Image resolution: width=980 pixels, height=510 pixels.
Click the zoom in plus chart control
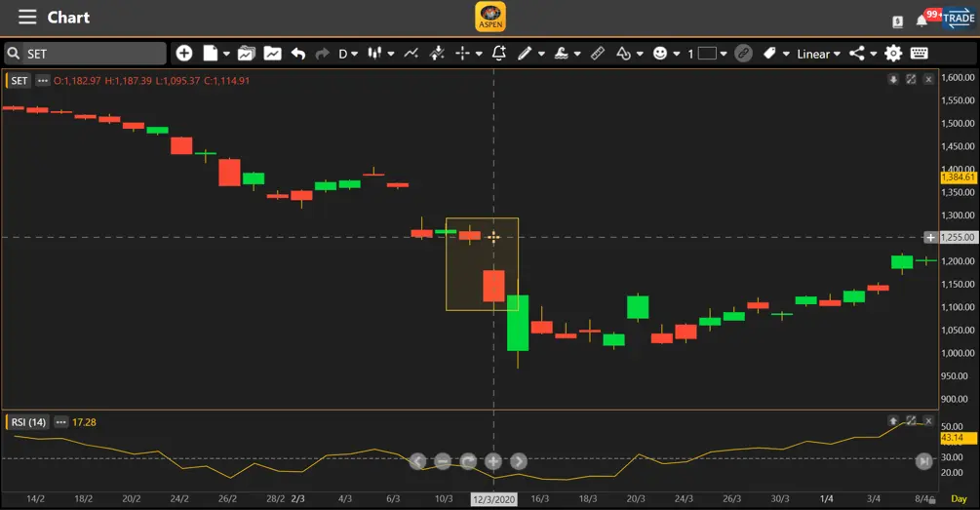pyautogui.click(x=493, y=461)
